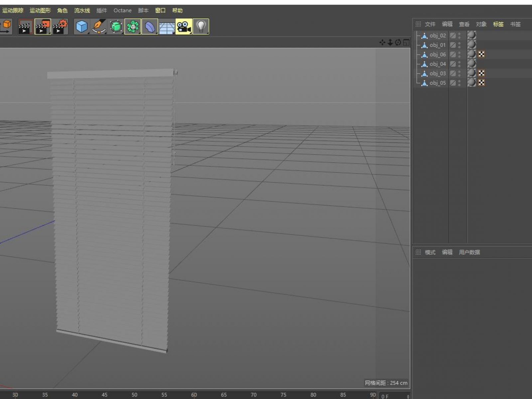Screen dimensions: 532x399
Task: Click the green Subdivision Surface generator icon
Action: click(x=116, y=27)
